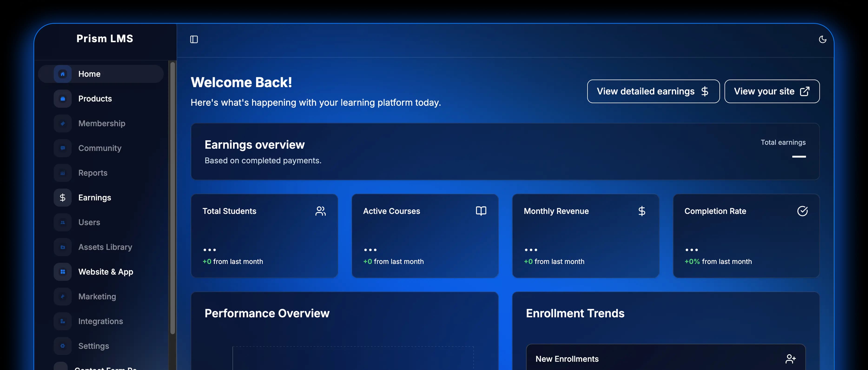Open the Reports page

tap(101, 173)
